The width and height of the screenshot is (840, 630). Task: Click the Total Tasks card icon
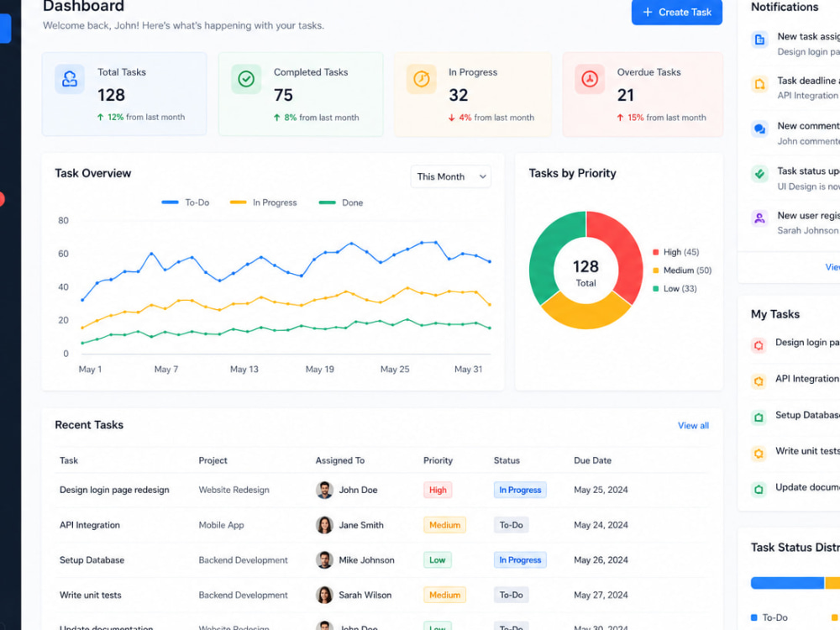[70, 79]
